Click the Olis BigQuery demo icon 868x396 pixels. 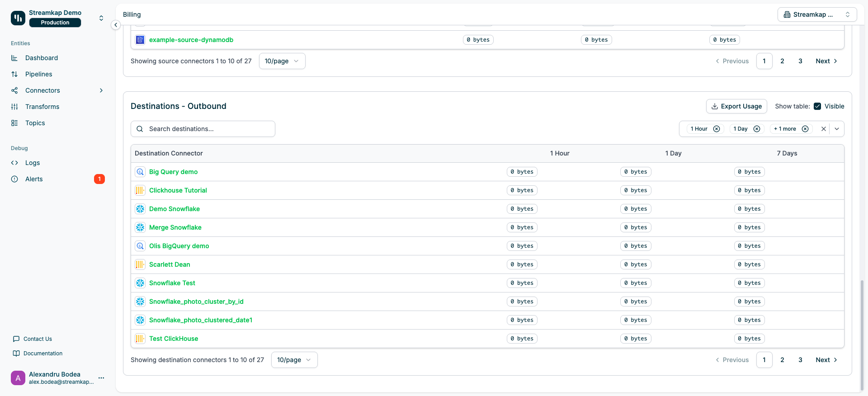click(x=140, y=246)
